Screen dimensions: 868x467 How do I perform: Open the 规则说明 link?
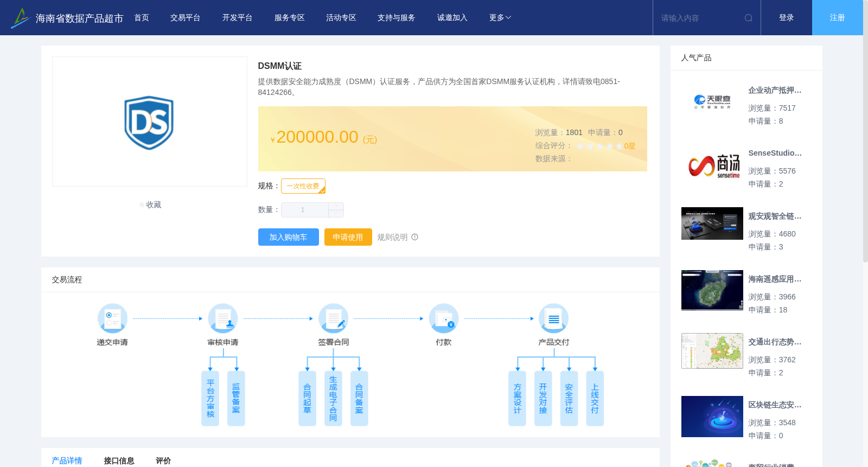click(392, 237)
